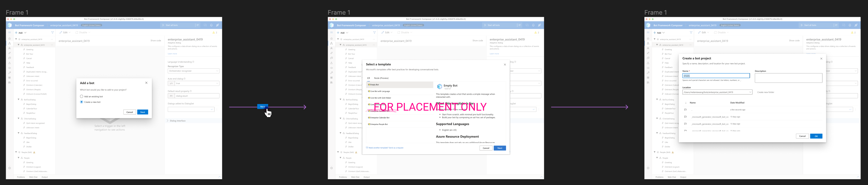
Task: Click Next in the Add a bot dialog
Action: coord(142,112)
